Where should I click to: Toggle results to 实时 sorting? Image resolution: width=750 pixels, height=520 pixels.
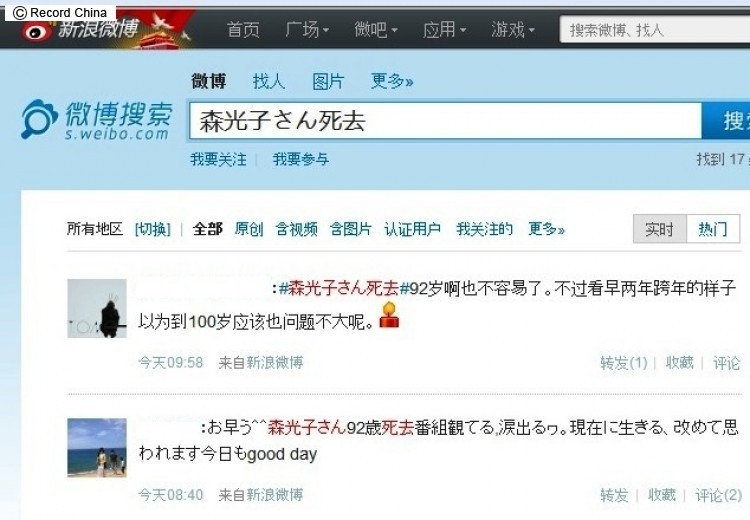tap(660, 229)
